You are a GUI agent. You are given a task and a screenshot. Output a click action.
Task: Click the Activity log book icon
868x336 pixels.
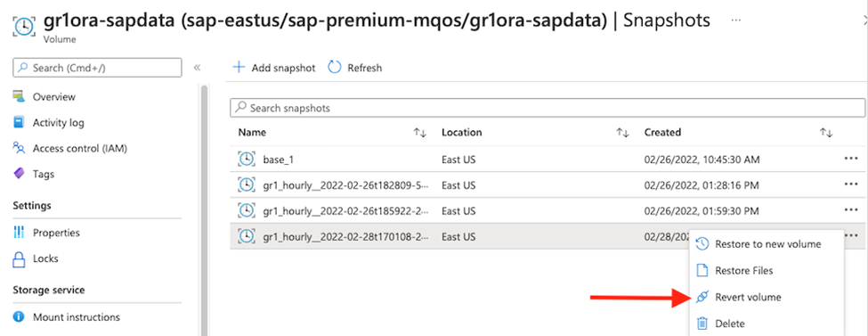point(19,122)
